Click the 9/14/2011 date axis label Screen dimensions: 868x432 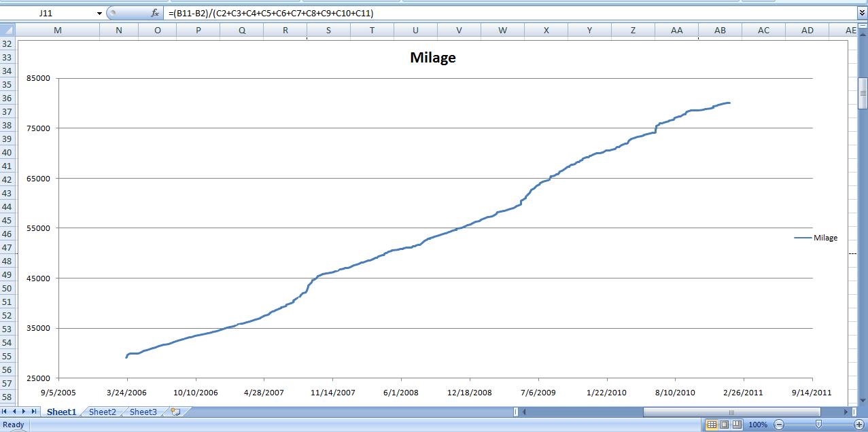tap(812, 393)
